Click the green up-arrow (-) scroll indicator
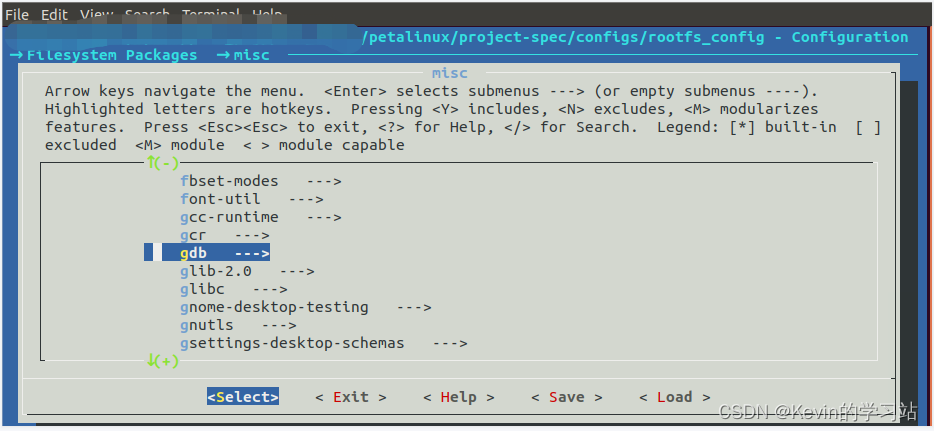Image resolution: width=934 pixels, height=431 pixels. [x=163, y=163]
